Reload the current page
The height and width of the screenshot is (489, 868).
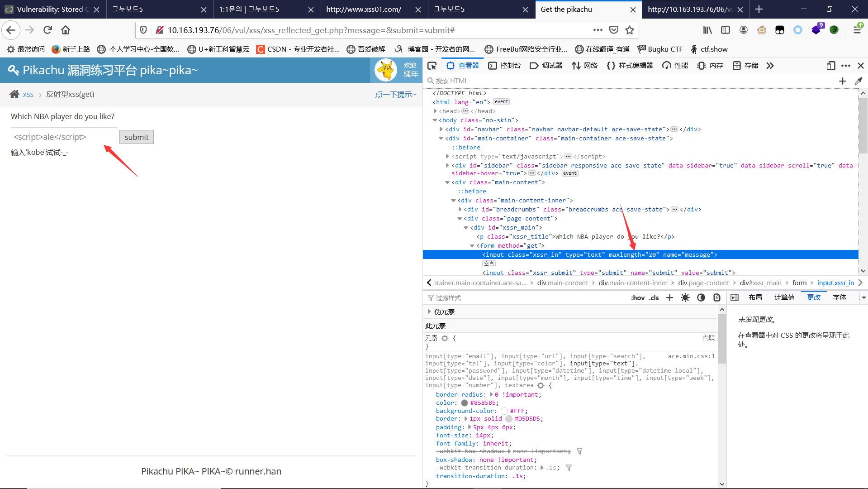[x=47, y=30]
